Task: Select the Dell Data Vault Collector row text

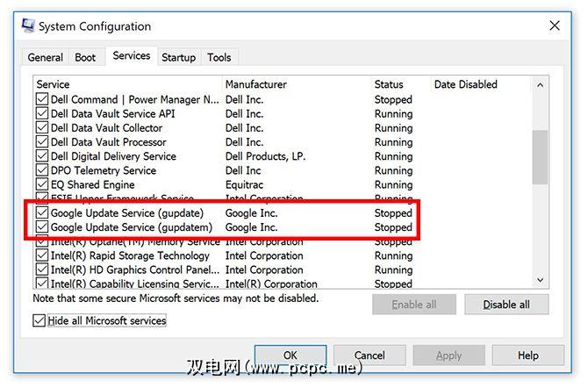Action: point(106,128)
